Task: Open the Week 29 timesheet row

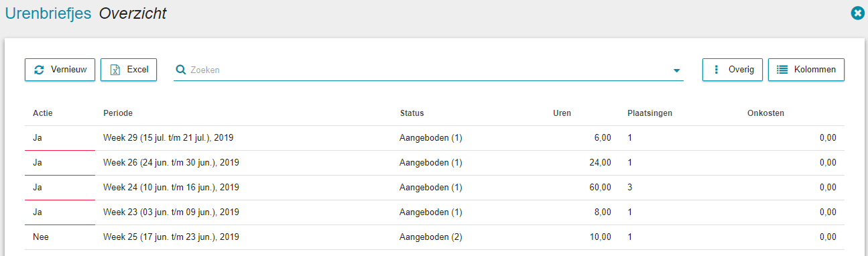Action: pos(434,138)
